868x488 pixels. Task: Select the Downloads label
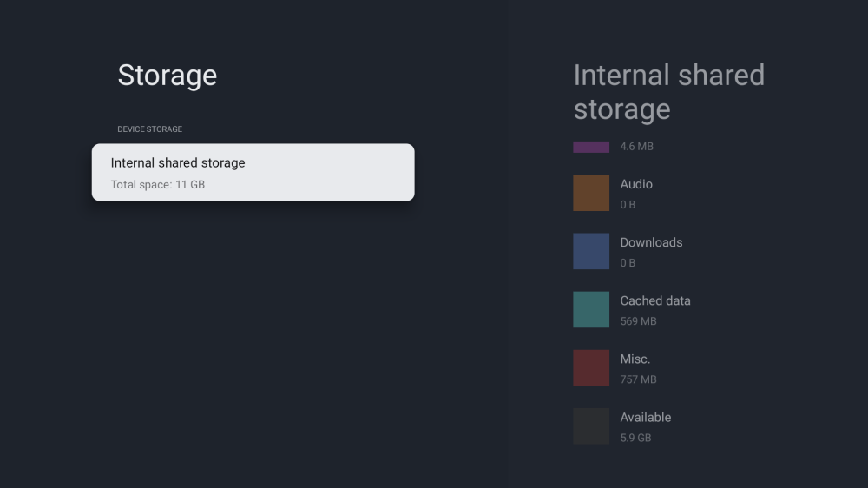pyautogui.click(x=651, y=242)
